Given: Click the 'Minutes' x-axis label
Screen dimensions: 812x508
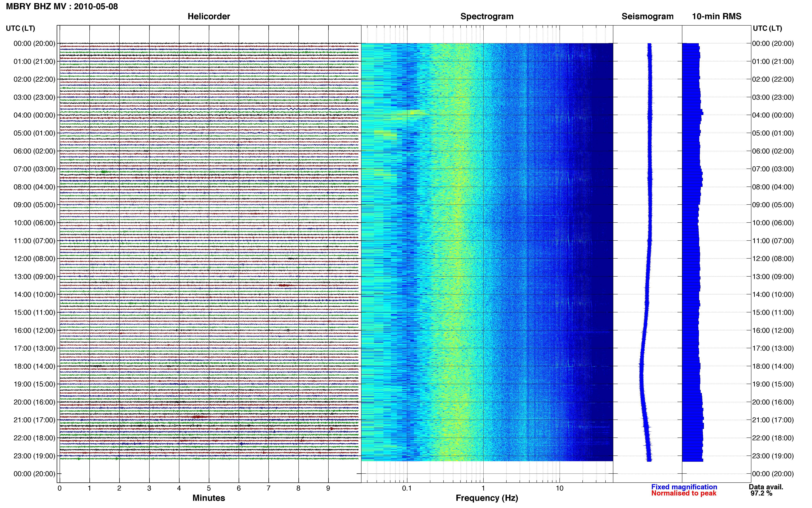Looking at the screenshot, I should (208, 498).
